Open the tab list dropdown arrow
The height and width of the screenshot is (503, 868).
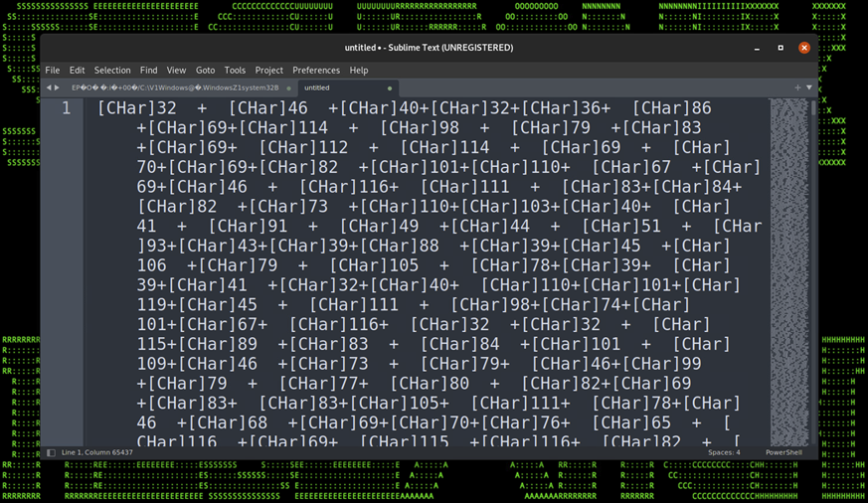pyautogui.click(x=809, y=87)
